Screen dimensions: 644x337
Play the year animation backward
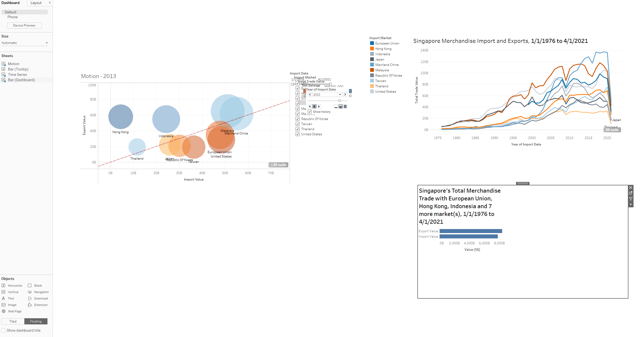(310, 106)
